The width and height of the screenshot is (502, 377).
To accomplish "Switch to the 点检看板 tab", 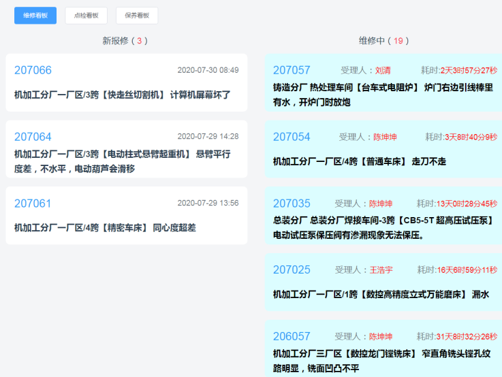I will click(x=86, y=16).
